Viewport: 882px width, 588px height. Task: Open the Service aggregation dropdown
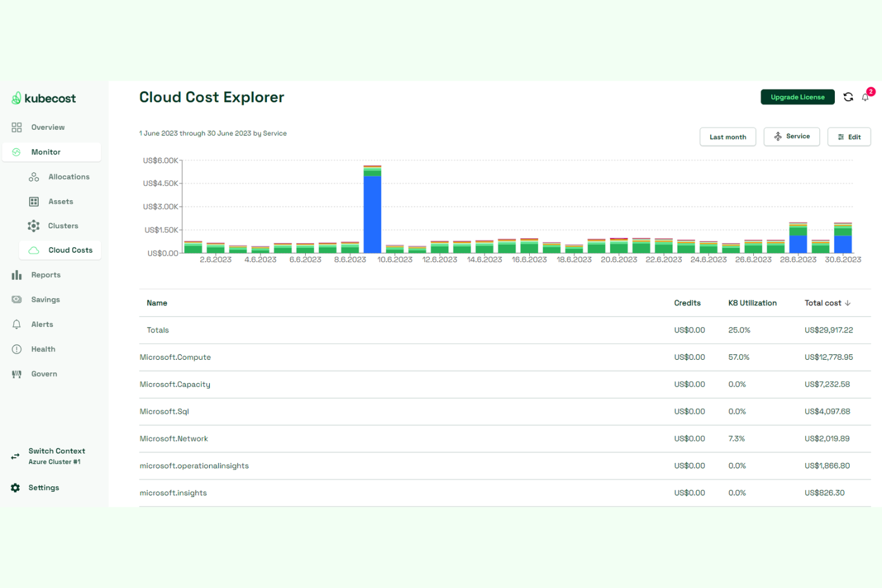(x=791, y=136)
